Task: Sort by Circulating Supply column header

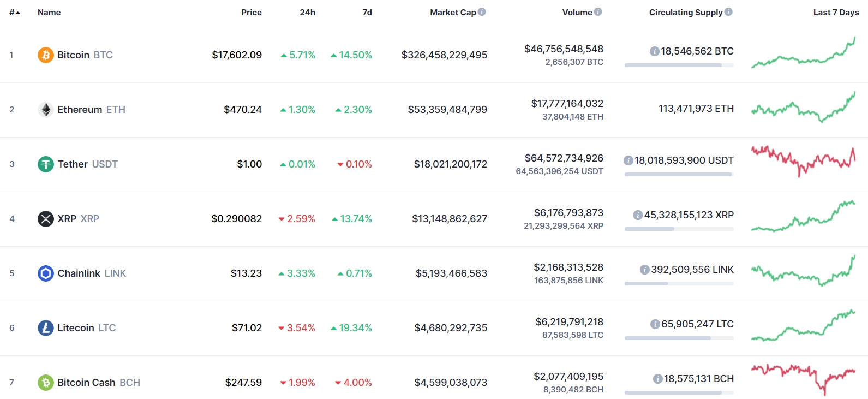Action: tap(686, 12)
